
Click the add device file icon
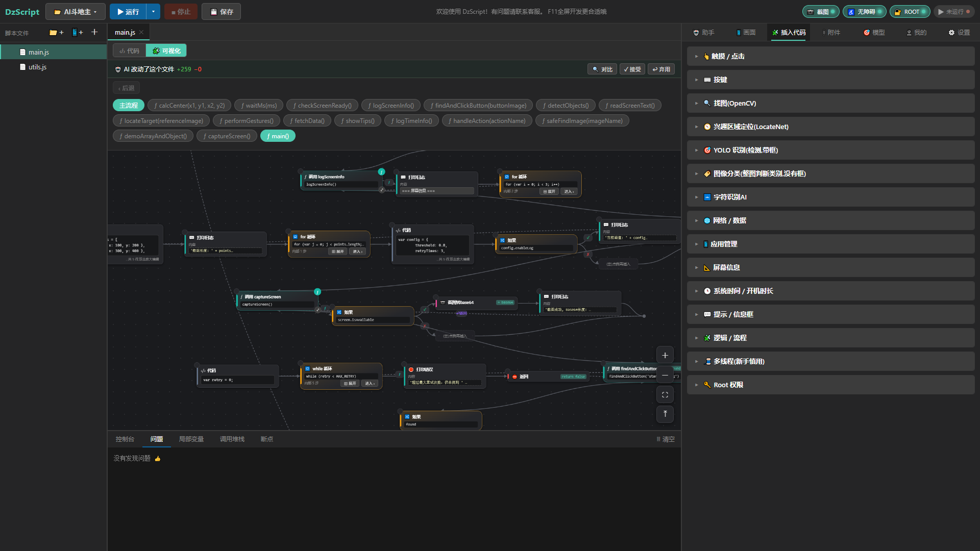[x=78, y=33]
